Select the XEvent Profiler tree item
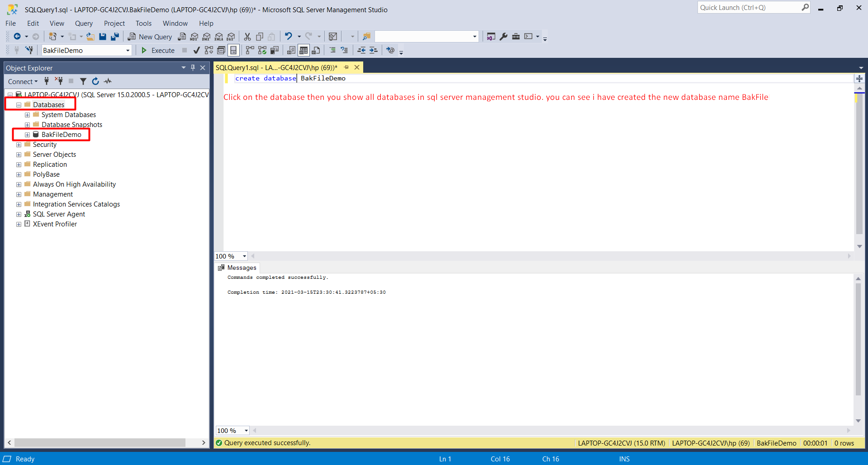Image resolution: width=868 pixels, height=465 pixels. tap(55, 224)
